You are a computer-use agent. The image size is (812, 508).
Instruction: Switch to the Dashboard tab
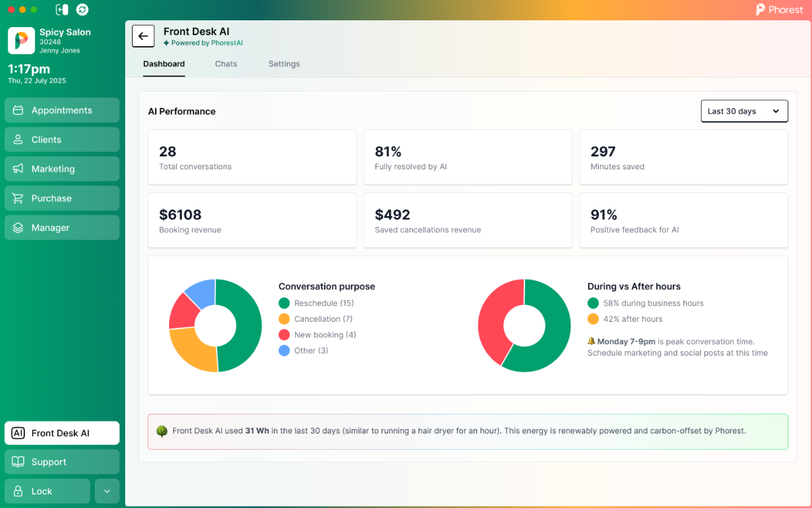click(x=164, y=64)
